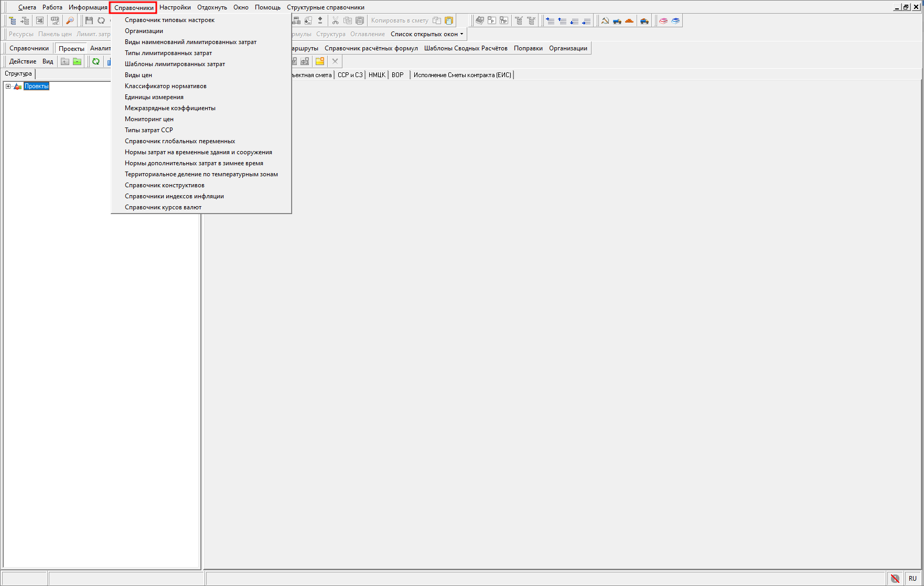This screenshot has height=586, width=924.
Task: Click the floppy disk save icon
Action: pos(89,20)
